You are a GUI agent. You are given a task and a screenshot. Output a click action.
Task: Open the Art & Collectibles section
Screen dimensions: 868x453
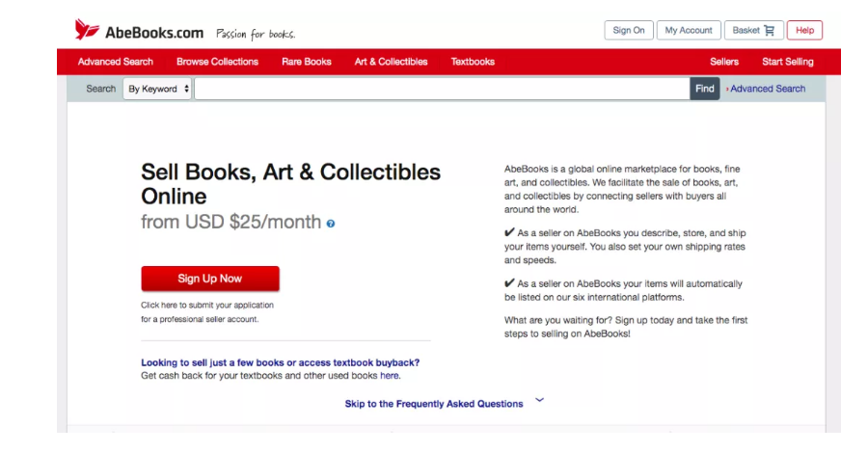tap(391, 62)
